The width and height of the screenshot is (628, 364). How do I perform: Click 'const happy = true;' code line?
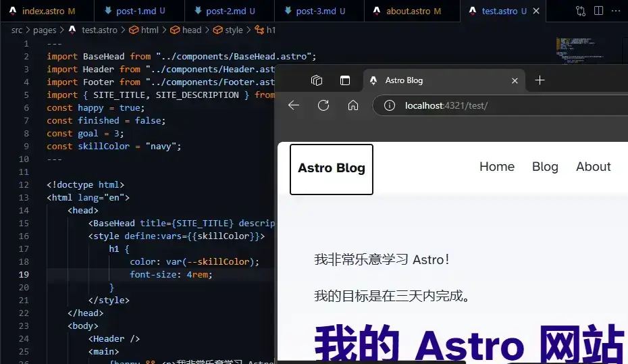pyautogui.click(x=96, y=108)
